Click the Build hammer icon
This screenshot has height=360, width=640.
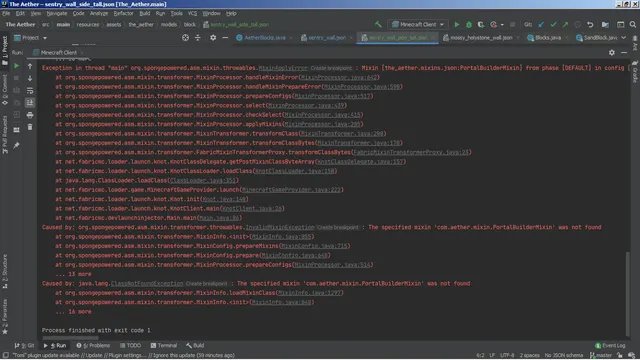pyautogui.click(x=378, y=24)
